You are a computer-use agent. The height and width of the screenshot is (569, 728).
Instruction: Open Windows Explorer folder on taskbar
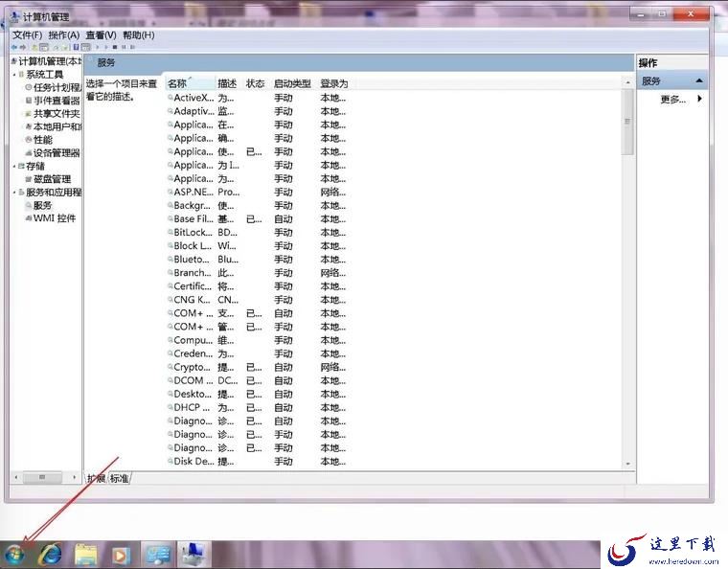pos(86,555)
